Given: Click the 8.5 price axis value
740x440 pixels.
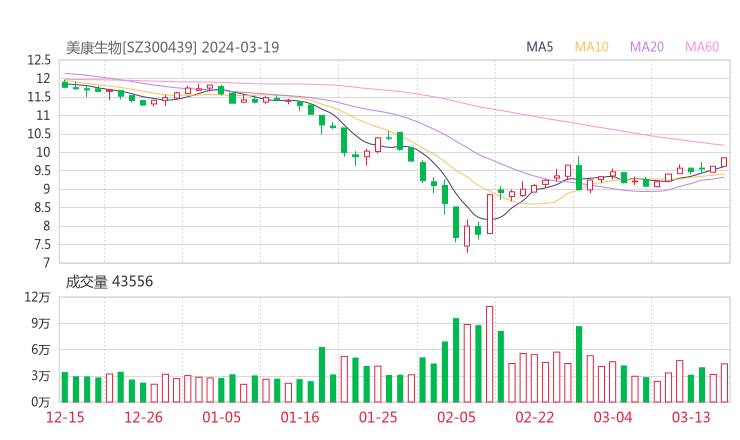Looking at the screenshot, I should 42,207.
